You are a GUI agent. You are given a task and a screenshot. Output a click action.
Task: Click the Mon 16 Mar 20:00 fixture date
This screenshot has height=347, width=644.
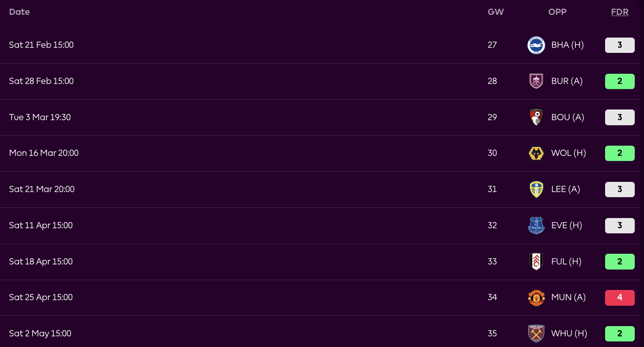[44, 153]
